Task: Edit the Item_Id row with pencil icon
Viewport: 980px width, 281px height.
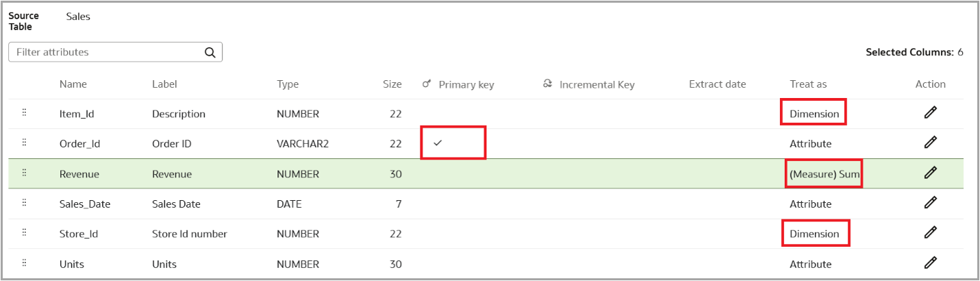Action: tap(930, 113)
